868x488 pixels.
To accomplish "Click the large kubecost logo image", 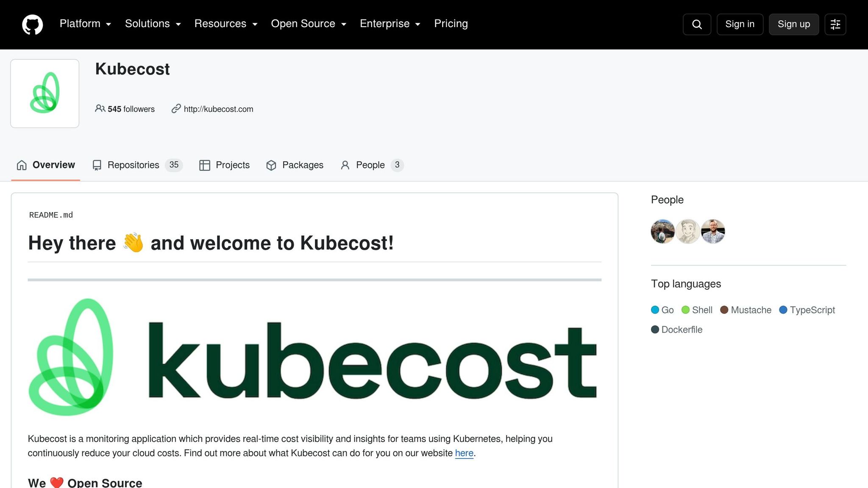I will tap(314, 357).
